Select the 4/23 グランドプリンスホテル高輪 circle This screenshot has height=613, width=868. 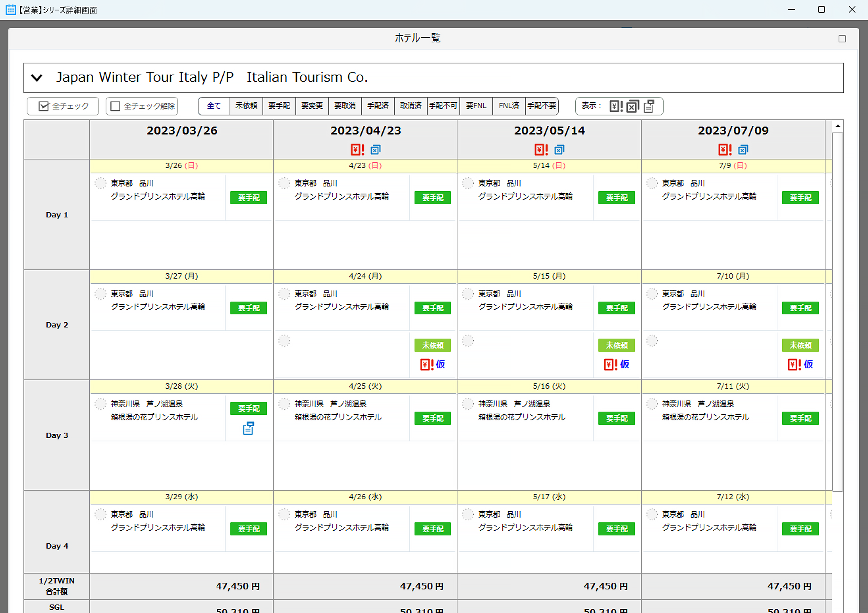284,183
